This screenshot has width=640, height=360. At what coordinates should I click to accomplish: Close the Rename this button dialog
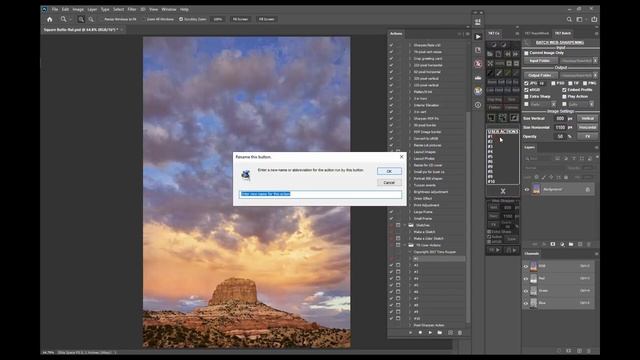[x=401, y=157]
